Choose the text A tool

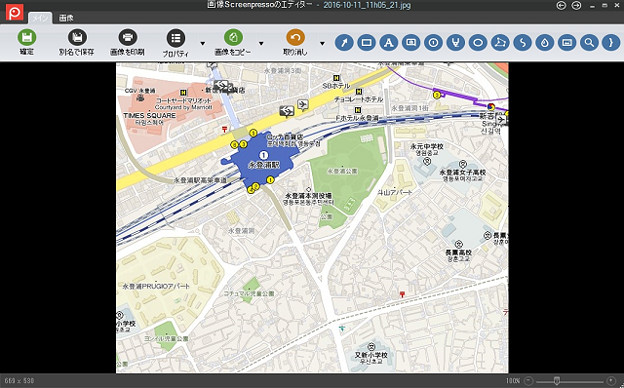click(389, 42)
